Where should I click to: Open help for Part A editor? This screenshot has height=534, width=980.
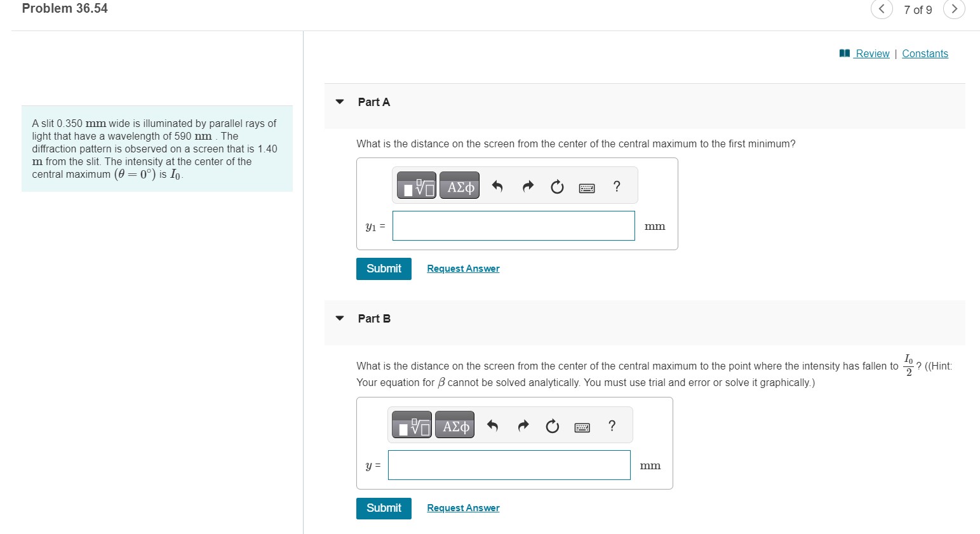tap(617, 187)
